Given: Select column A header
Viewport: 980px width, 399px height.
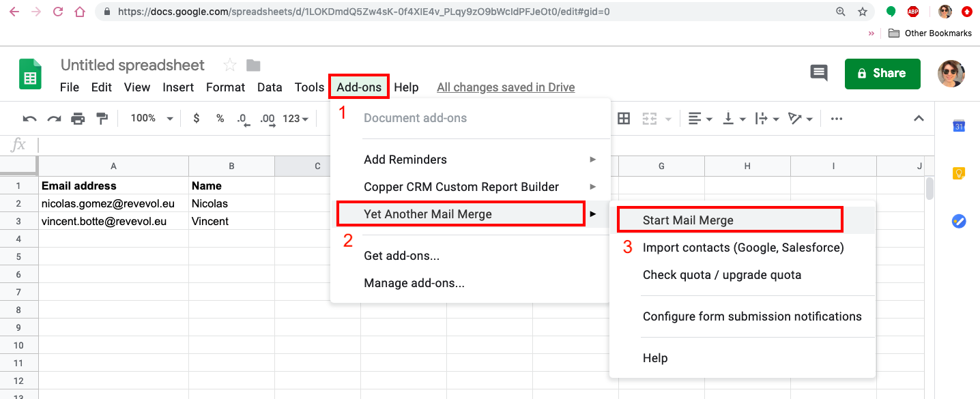Looking at the screenshot, I should tap(113, 166).
